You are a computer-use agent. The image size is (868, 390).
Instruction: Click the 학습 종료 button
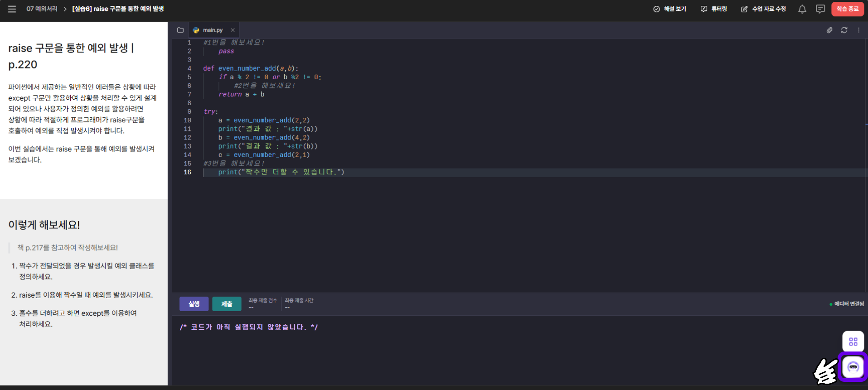tap(847, 9)
